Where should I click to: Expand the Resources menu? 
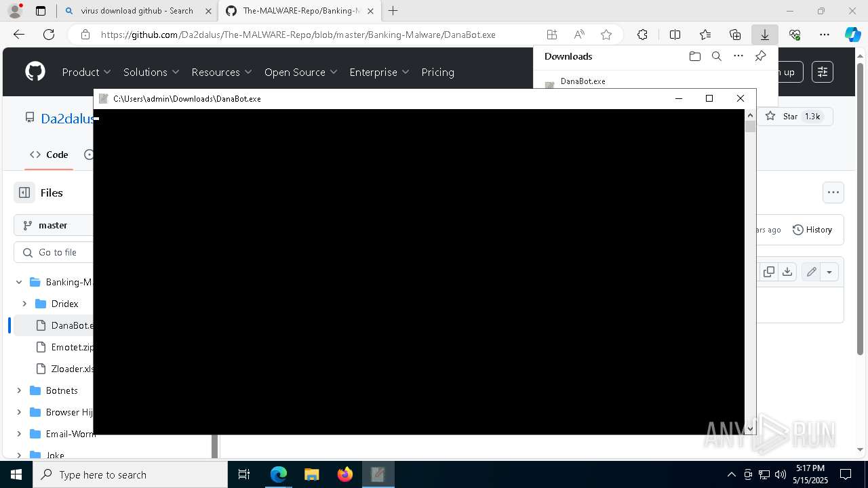pos(222,72)
